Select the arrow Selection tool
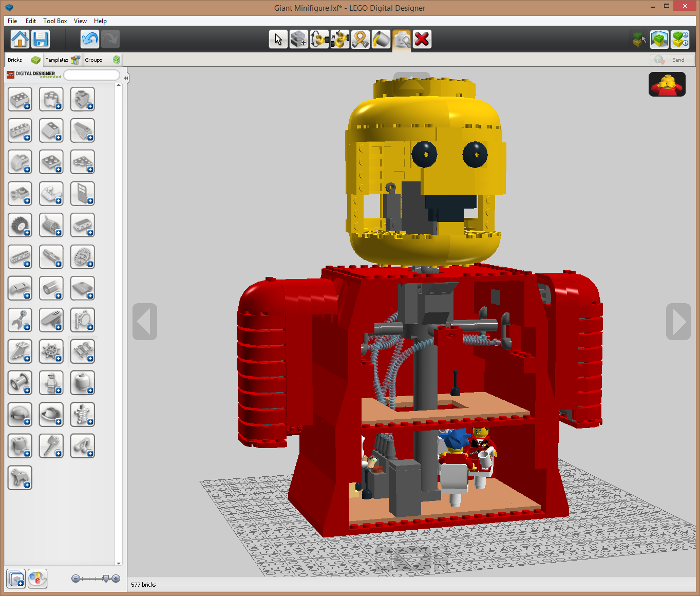700x596 pixels. (x=278, y=40)
